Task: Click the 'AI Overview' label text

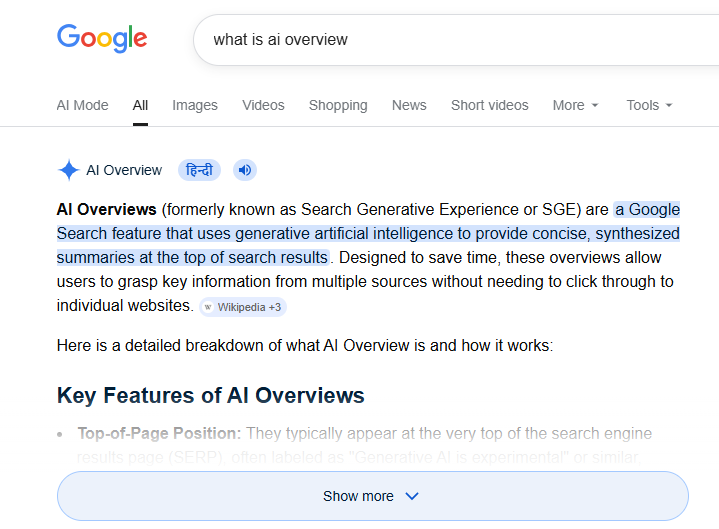Action: [x=124, y=170]
